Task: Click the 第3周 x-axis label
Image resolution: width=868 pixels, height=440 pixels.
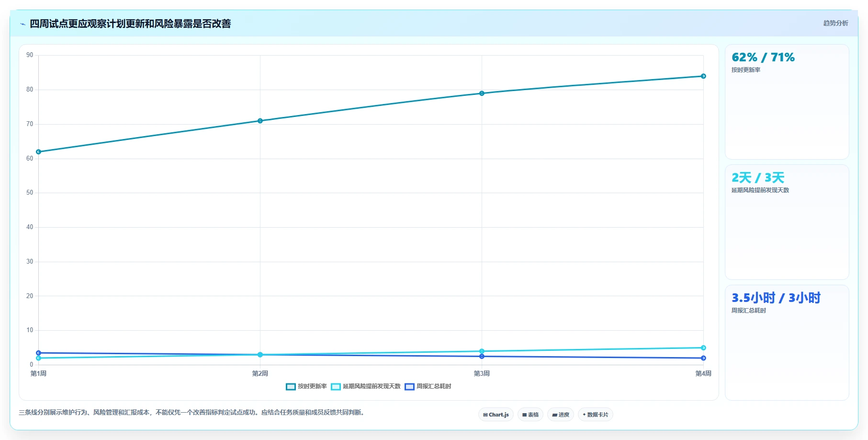Action: tap(482, 373)
